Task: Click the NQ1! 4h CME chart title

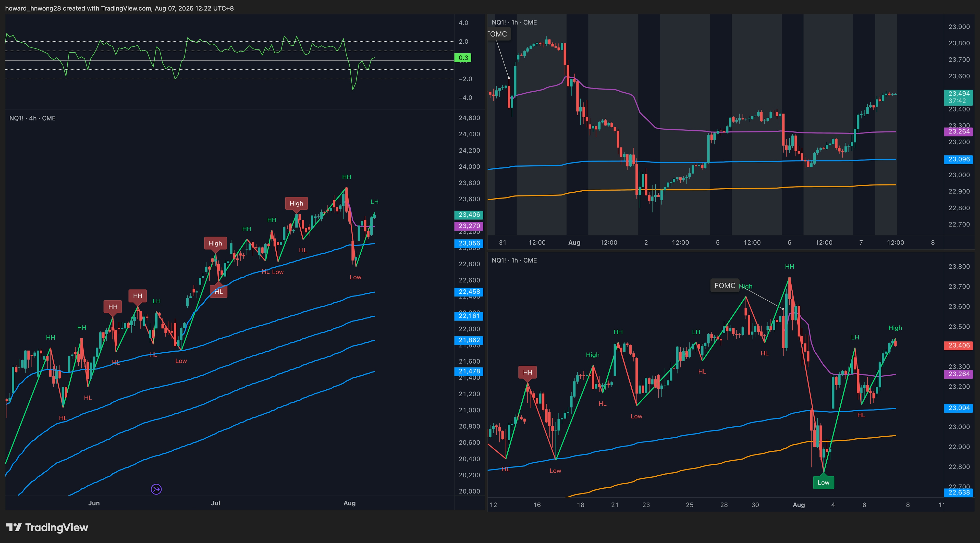Action: (x=32, y=118)
